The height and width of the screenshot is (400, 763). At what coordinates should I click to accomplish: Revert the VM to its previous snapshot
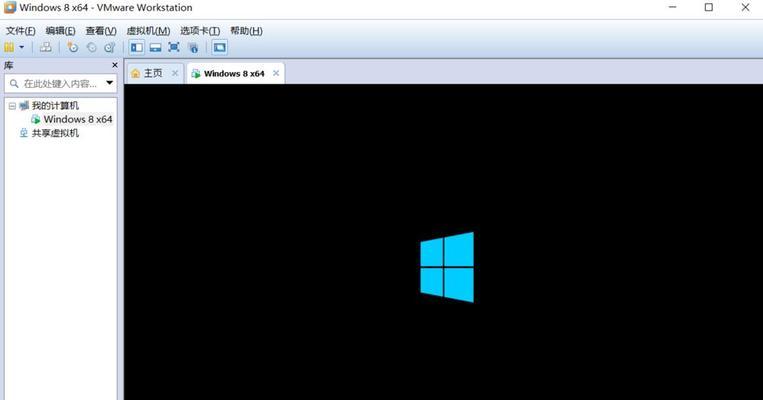[91, 47]
